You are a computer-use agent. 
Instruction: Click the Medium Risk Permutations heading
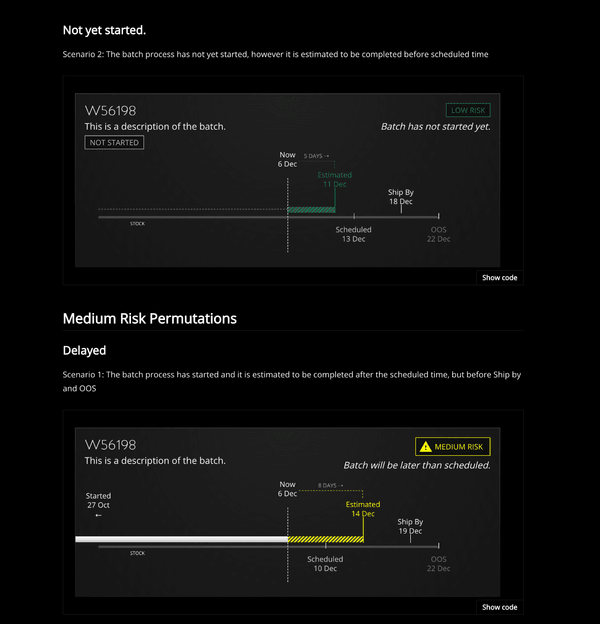150,319
